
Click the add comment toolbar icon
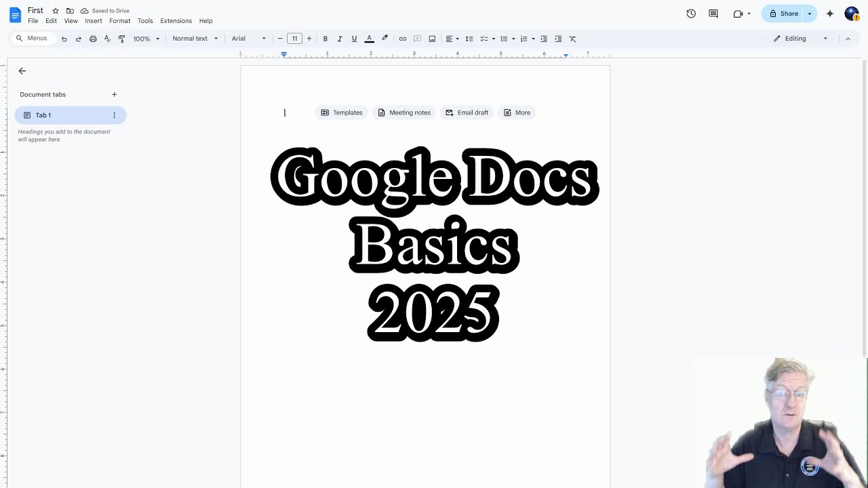417,39
